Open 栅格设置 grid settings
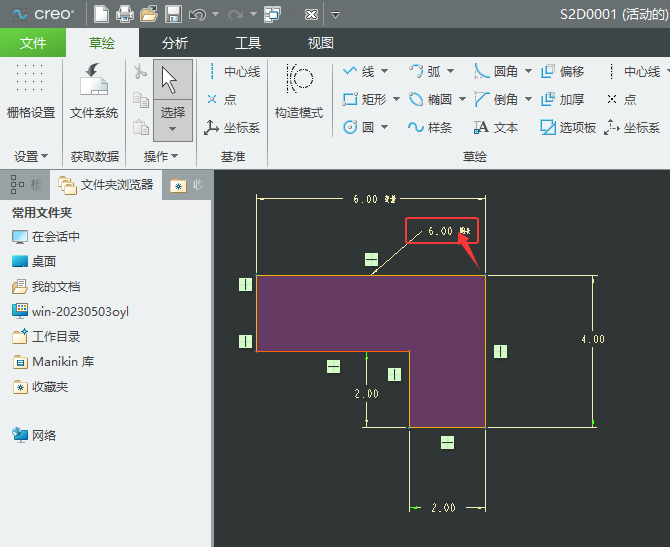Screen dimensions: 670x547 pos(31,91)
